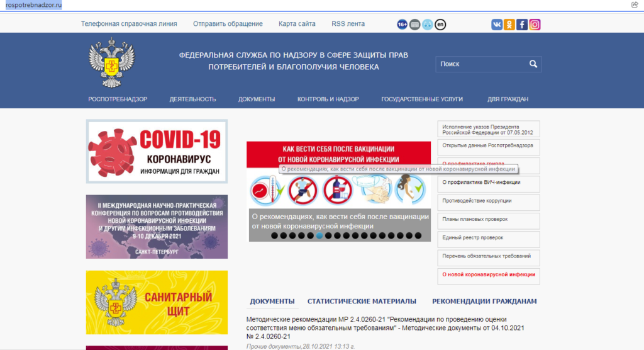This screenshot has height=350, width=644.
Task: Open the II Международная конференция banner
Action: [157, 227]
